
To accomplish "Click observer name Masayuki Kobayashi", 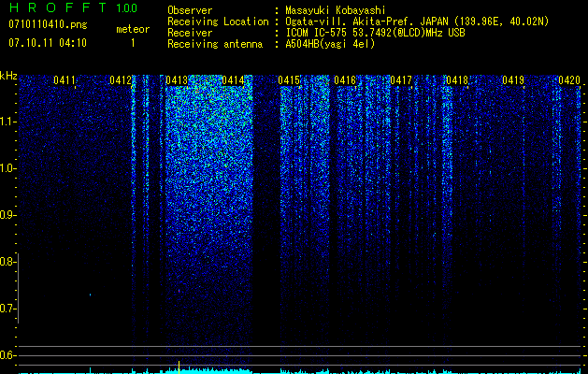I will [x=336, y=10].
